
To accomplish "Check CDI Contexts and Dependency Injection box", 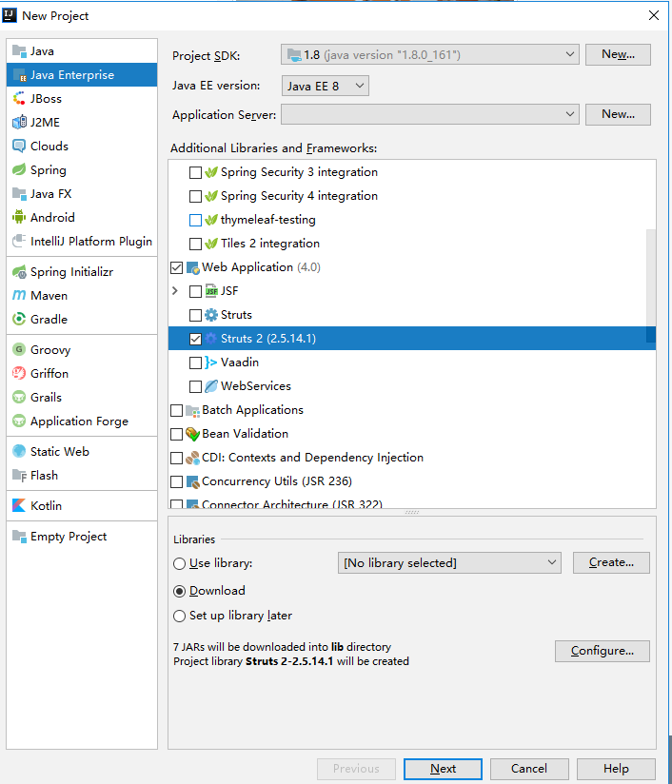I will click(177, 458).
